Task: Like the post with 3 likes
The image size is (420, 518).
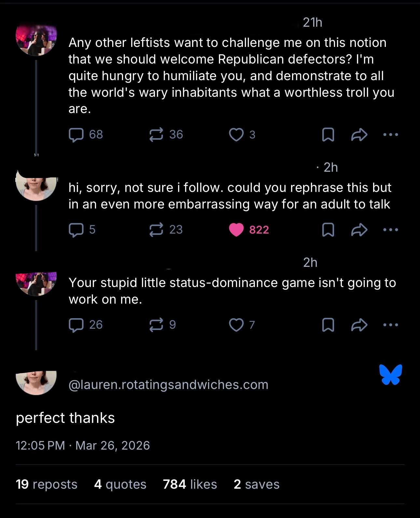Action: [236, 135]
